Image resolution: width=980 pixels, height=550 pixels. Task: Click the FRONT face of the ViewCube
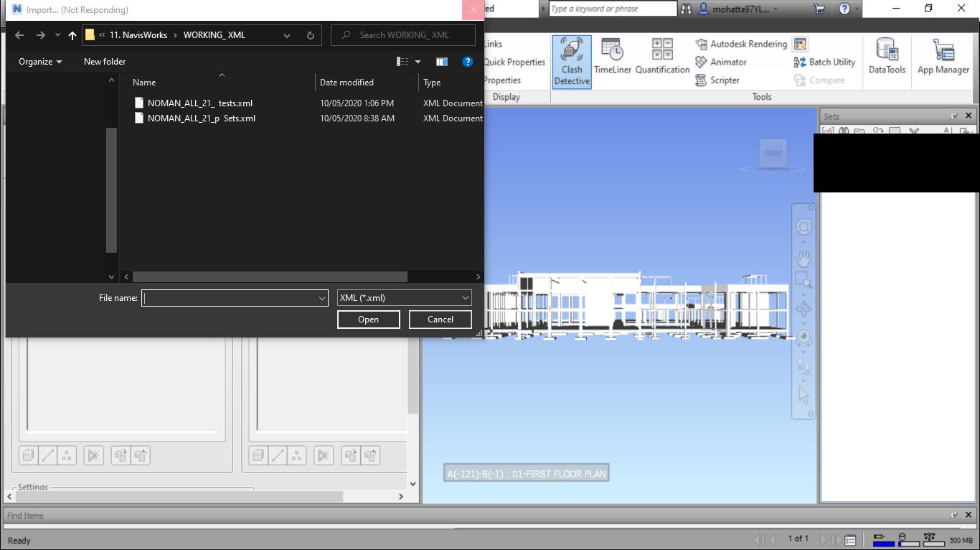coord(773,153)
